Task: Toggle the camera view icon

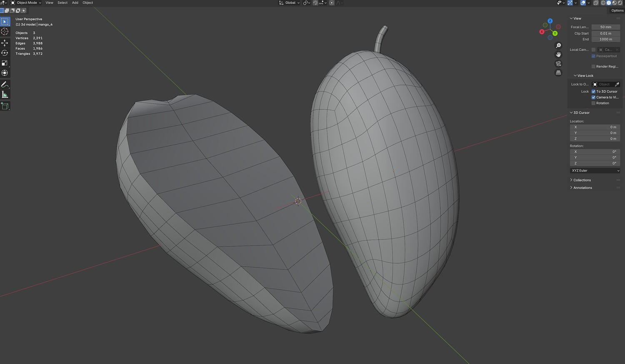Action: click(x=558, y=64)
